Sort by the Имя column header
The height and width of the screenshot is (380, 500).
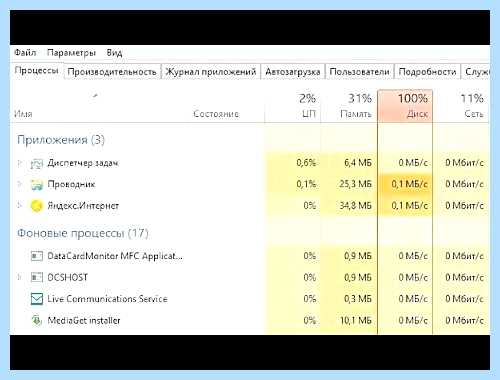[23, 114]
